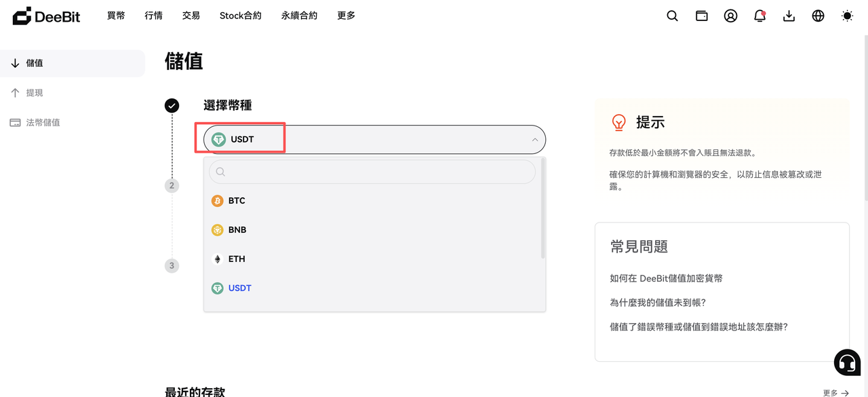The width and height of the screenshot is (868, 397).
Task: Collapse the USDT currency dropdown
Action: coord(374,139)
